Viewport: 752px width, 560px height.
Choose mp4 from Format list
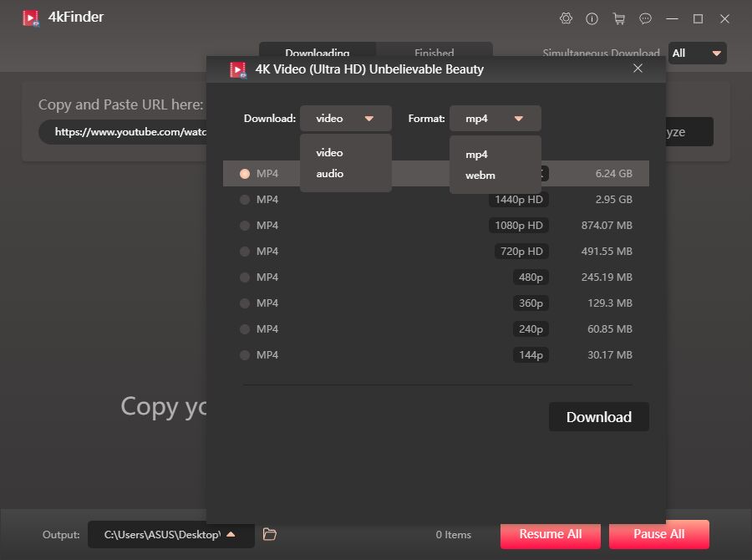[476, 155]
